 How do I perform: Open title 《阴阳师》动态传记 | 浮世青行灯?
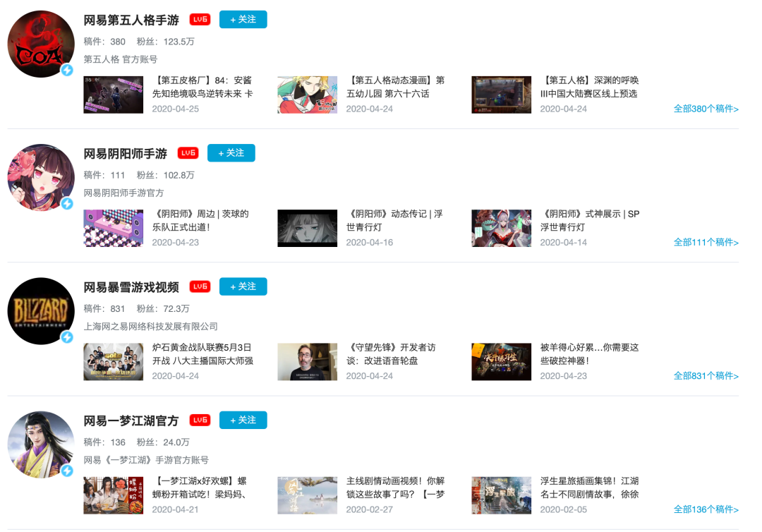394,221
